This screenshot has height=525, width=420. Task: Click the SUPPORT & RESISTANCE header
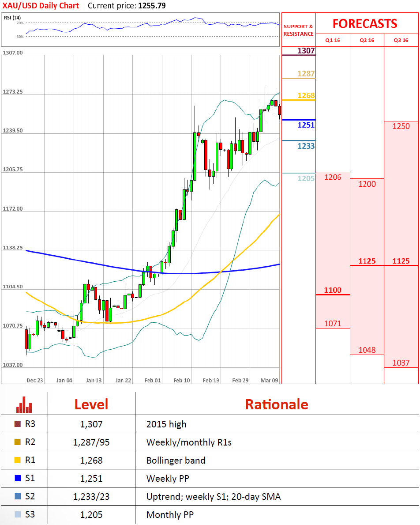(298, 30)
